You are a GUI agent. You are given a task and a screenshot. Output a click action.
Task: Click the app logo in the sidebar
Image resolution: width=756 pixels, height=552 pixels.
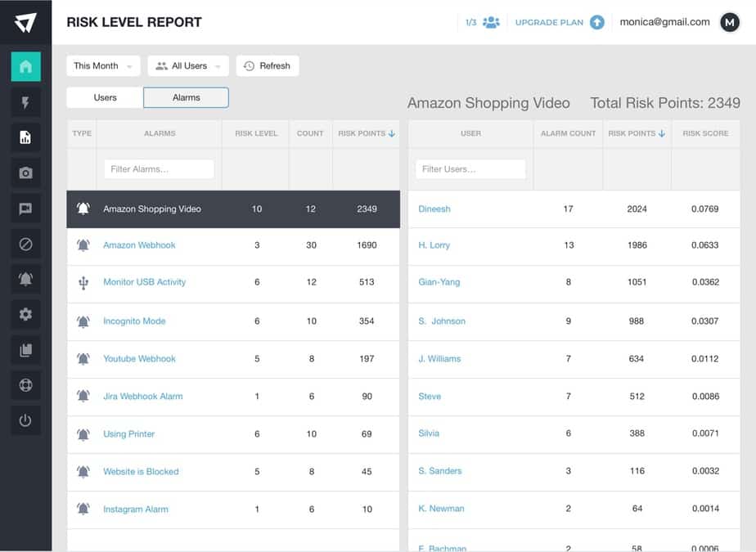[x=25, y=22]
